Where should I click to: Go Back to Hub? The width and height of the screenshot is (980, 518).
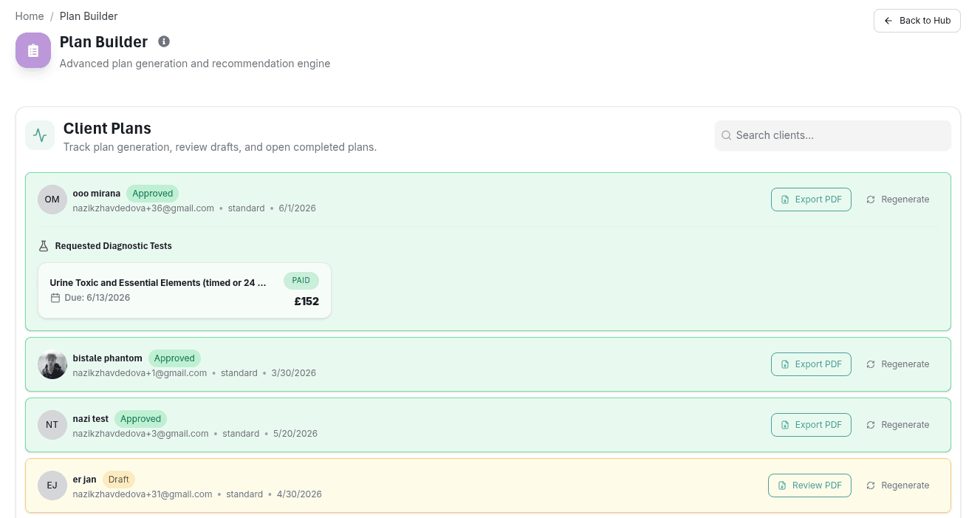pyautogui.click(x=917, y=21)
